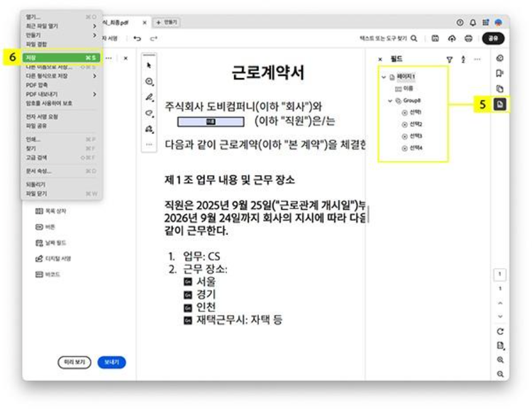Click the A-Z sort icon in 필드 panel

tap(463, 60)
